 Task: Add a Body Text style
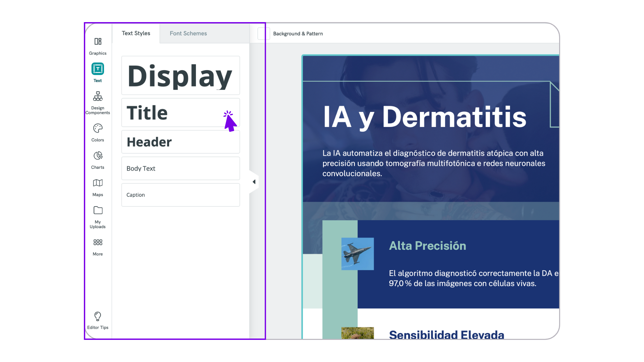(180, 169)
